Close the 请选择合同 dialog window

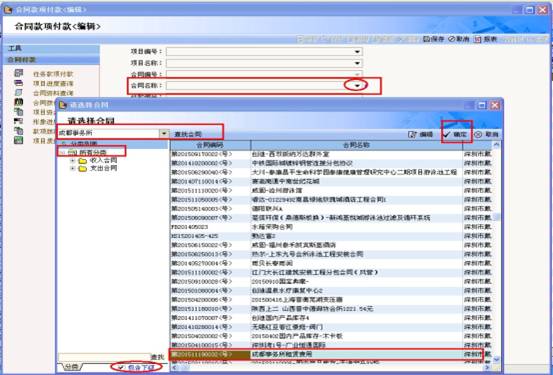[495, 105]
